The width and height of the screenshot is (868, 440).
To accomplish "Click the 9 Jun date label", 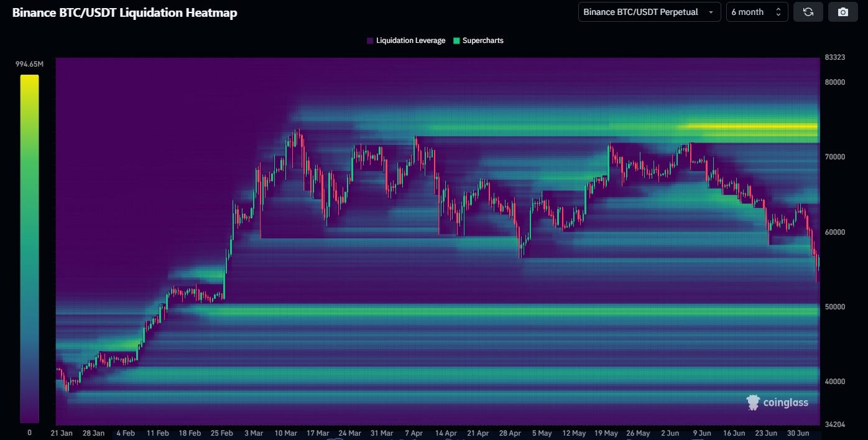I will tap(702, 433).
